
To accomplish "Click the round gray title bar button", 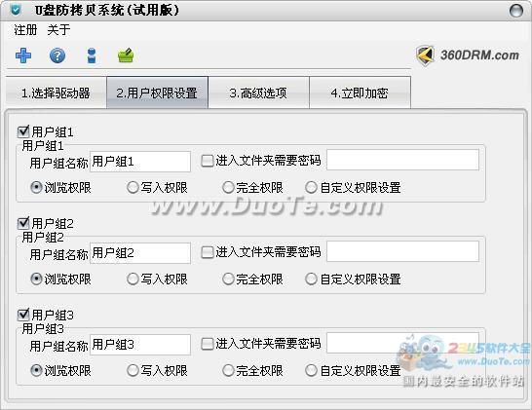I will point(516,11).
